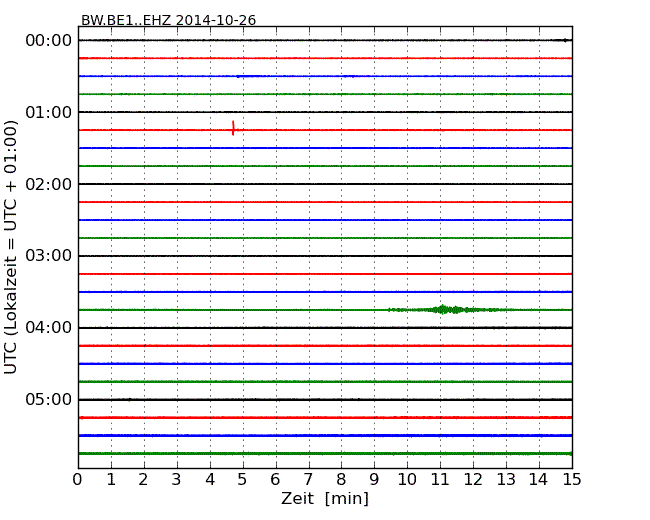Select the 00:00 y-axis tick label
This screenshot has width=650, height=520.
(x=49, y=41)
